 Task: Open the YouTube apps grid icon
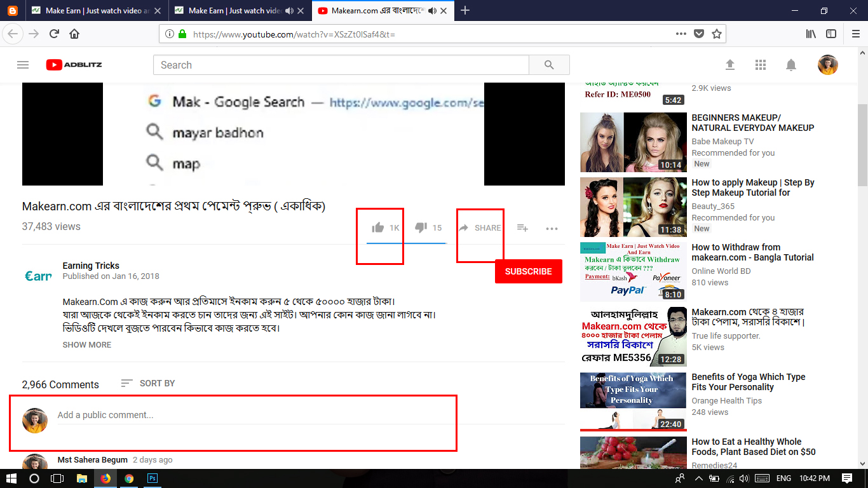point(761,65)
